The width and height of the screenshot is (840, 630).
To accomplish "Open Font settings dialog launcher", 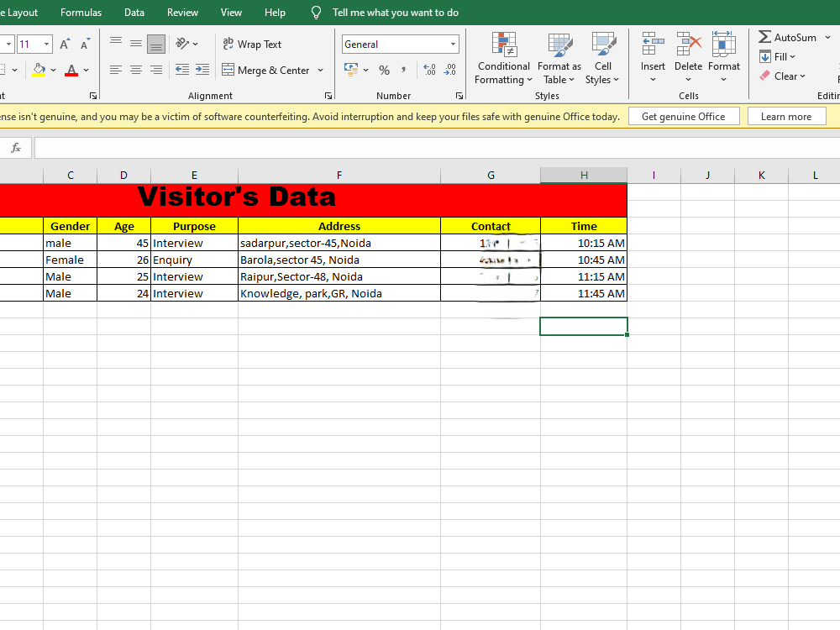I will point(93,96).
